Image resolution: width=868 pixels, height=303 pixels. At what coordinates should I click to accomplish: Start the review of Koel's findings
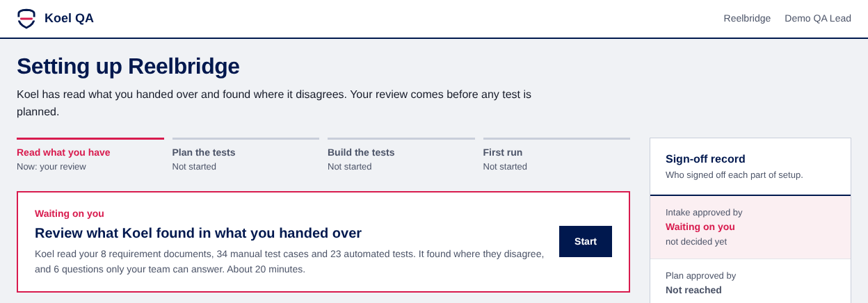tap(586, 241)
